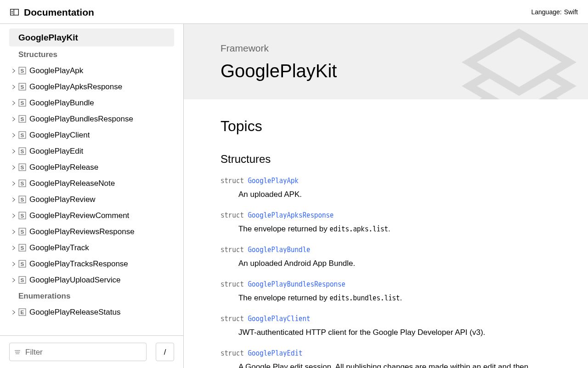Image resolution: width=588 pixels, height=368 pixels.
Task: Select GooglePlayReviewComment in the navigator
Action: 79,216
